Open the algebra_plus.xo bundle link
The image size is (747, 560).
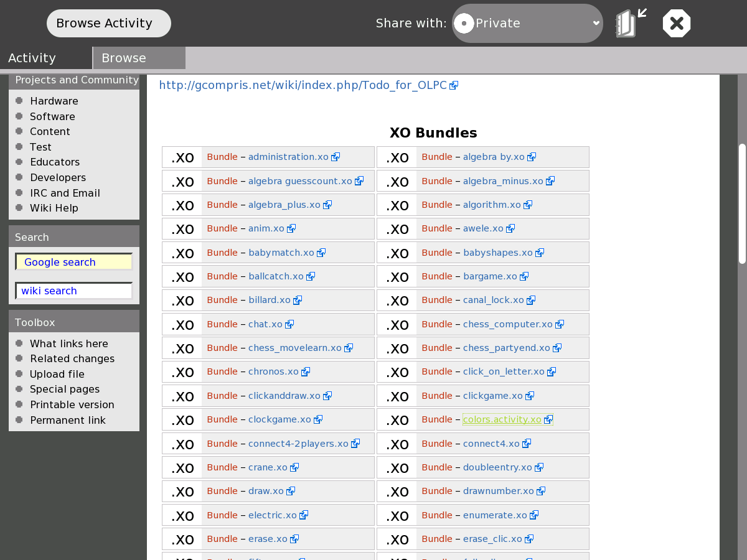pos(284,205)
